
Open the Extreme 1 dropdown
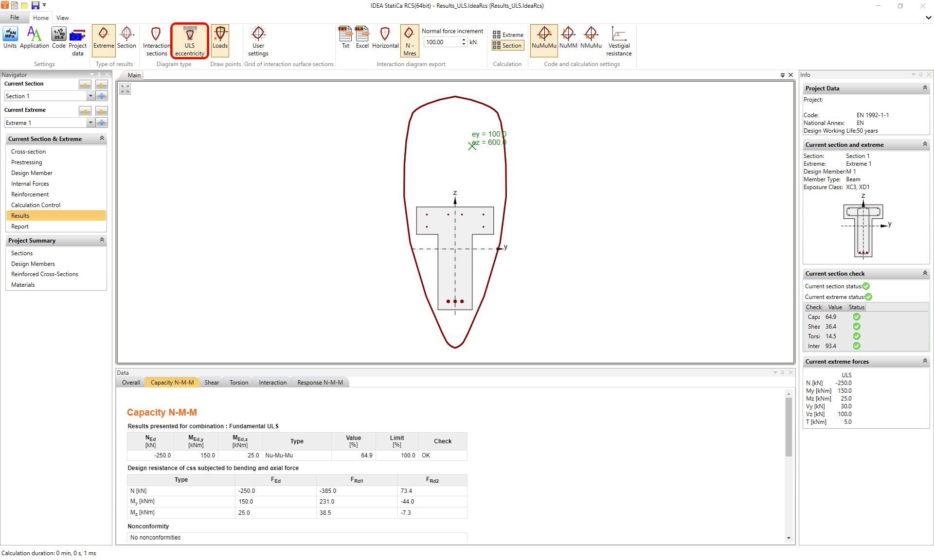90,123
